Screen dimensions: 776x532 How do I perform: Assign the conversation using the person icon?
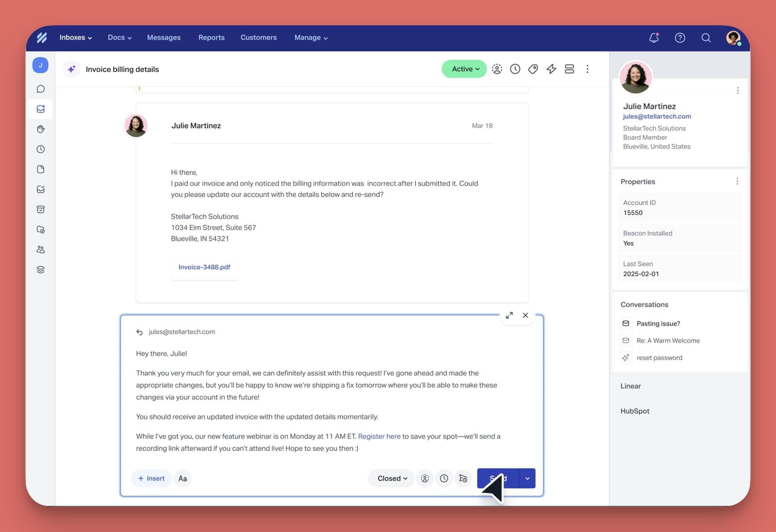coord(497,69)
